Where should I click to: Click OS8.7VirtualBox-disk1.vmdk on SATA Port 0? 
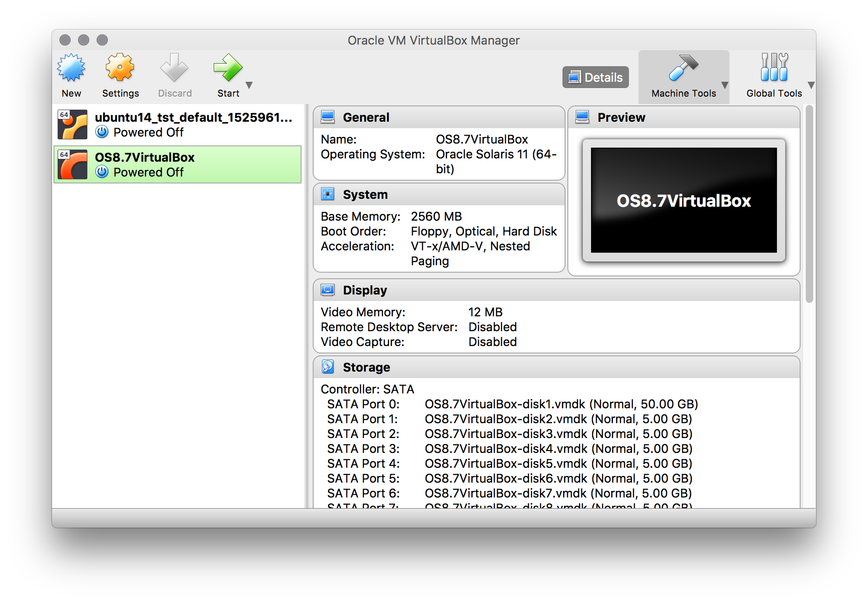tap(561, 404)
